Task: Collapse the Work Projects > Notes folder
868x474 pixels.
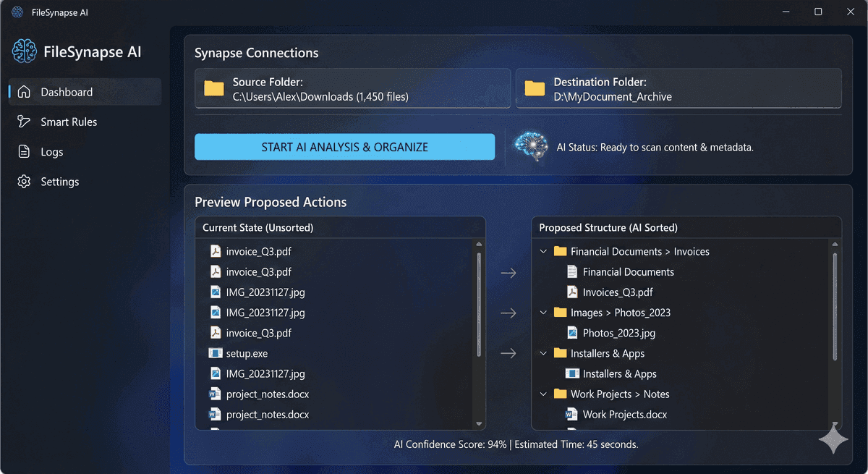Action: [543, 394]
